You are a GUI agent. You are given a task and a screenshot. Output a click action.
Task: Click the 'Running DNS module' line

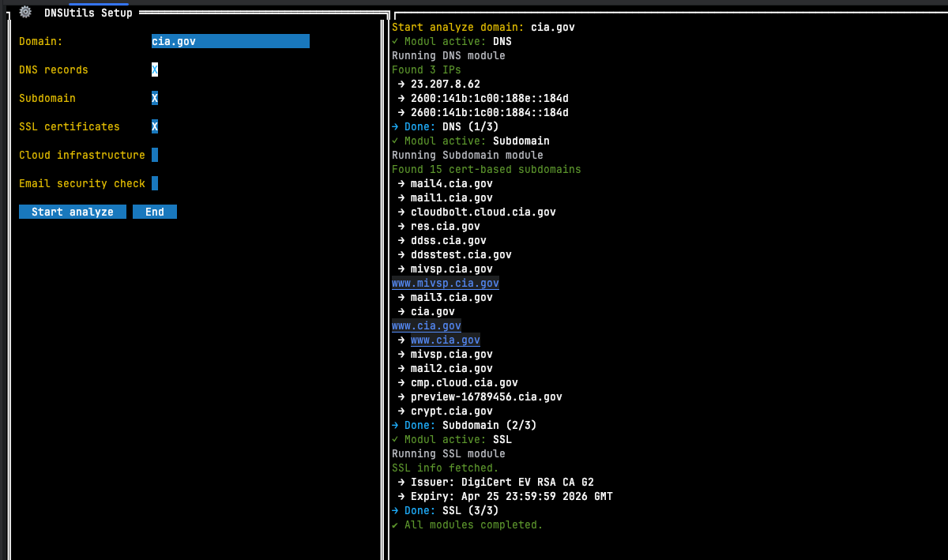pyautogui.click(x=449, y=55)
